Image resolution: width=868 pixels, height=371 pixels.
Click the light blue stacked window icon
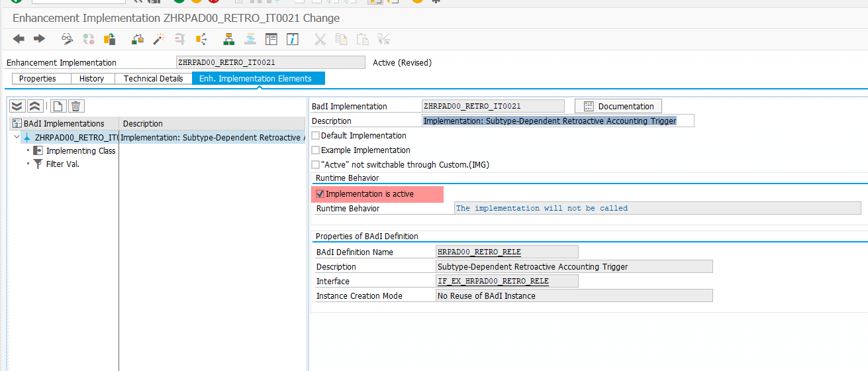click(250, 39)
